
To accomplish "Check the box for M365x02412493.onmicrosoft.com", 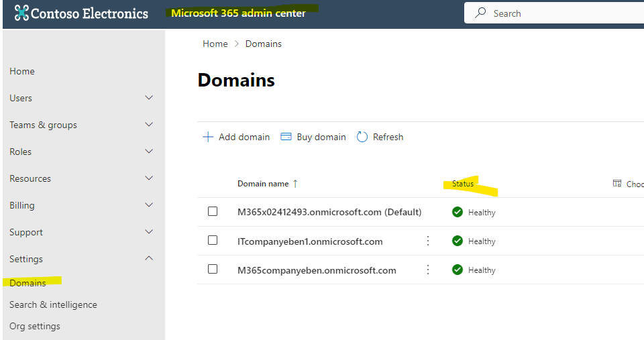I will pyautogui.click(x=213, y=211).
